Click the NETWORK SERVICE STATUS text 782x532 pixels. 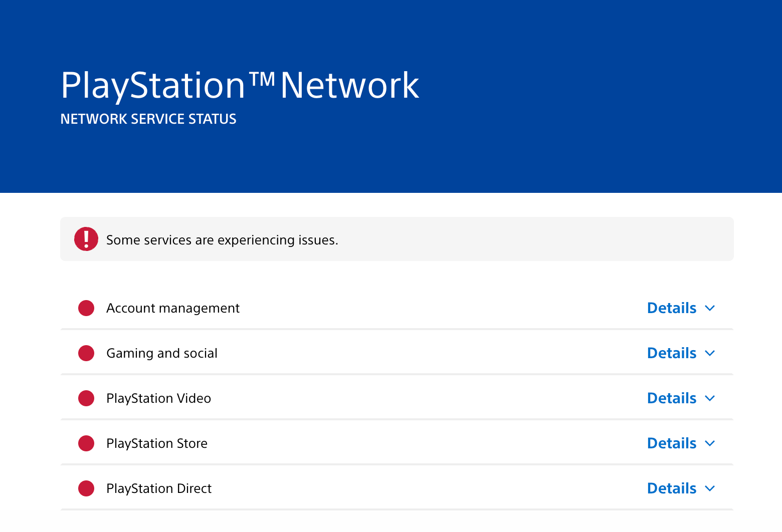148,119
